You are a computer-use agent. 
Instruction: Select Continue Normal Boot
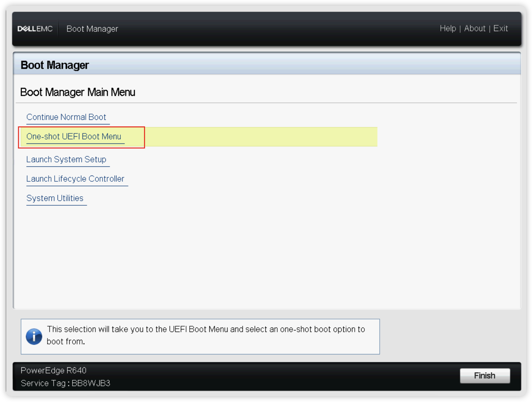click(66, 117)
